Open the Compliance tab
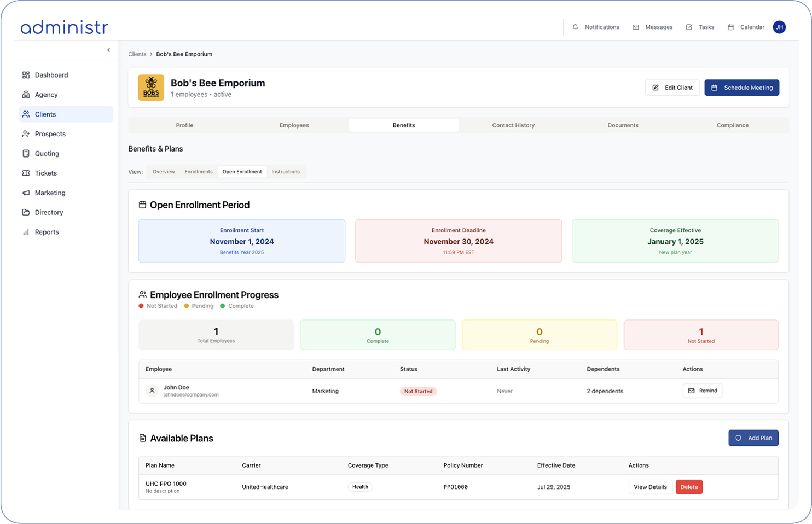Screen dimensions: 812x524 click(x=732, y=125)
